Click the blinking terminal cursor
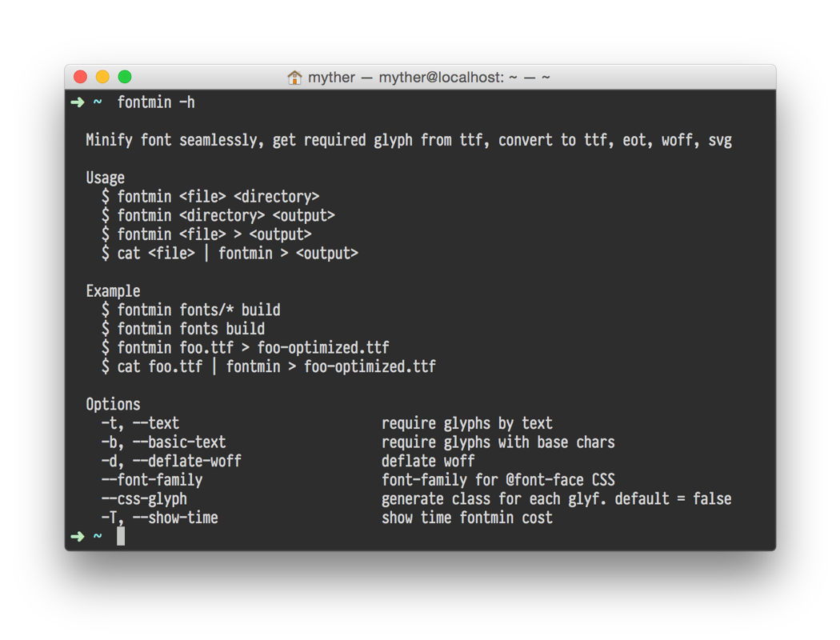The width and height of the screenshot is (840, 640). coord(120,536)
